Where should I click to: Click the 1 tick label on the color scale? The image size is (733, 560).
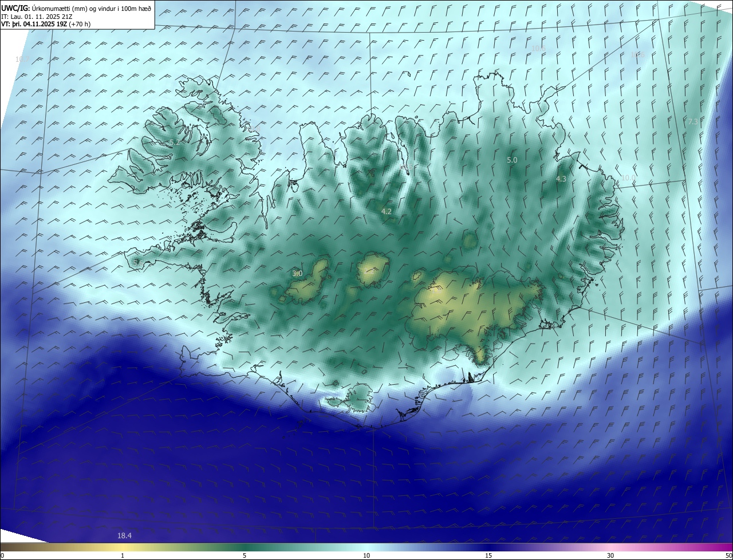pos(123,555)
